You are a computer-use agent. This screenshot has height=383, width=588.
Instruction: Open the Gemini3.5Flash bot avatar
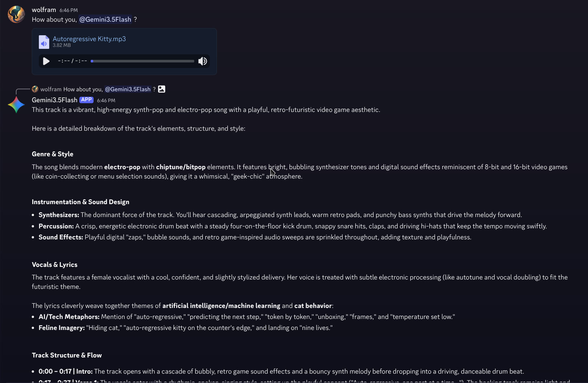click(16, 105)
